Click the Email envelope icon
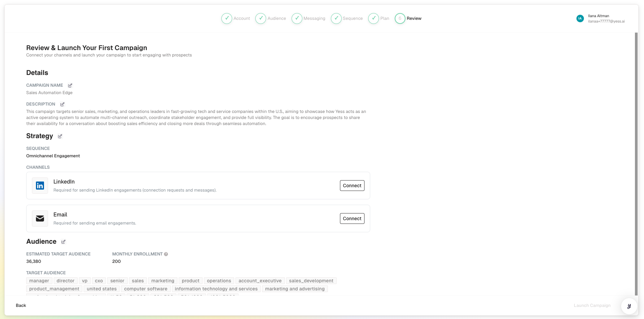The height and width of the screenshot is (319, 644). pos(40,218)
